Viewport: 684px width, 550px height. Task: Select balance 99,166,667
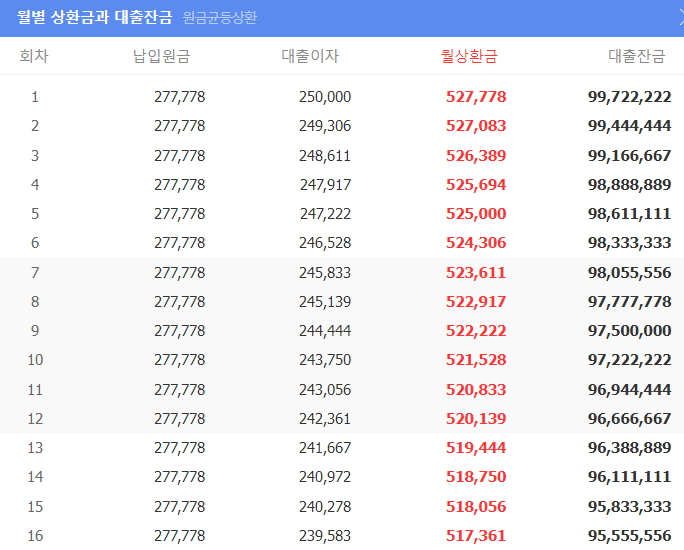pos(629,156)
